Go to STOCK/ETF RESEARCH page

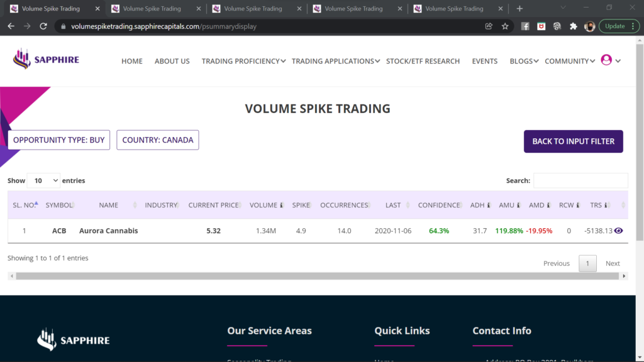tap(423, 61)
